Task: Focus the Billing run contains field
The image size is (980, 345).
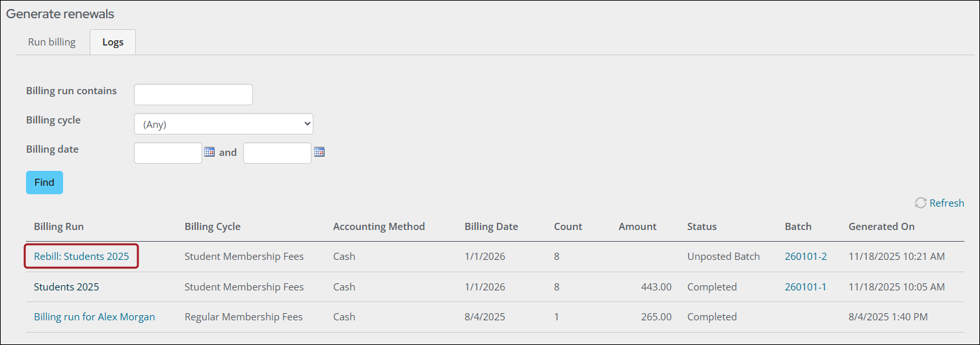Action: (193, 94)
